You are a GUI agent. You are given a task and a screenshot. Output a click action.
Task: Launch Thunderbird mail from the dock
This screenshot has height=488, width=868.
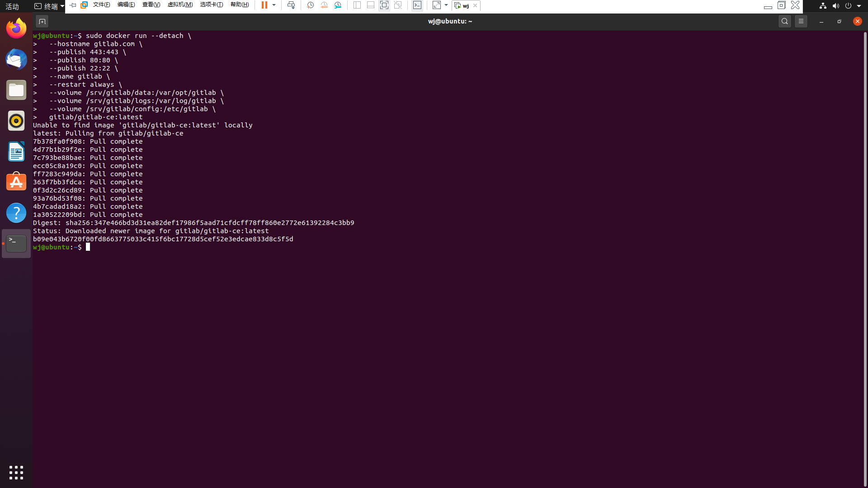[x=16, y=59]
